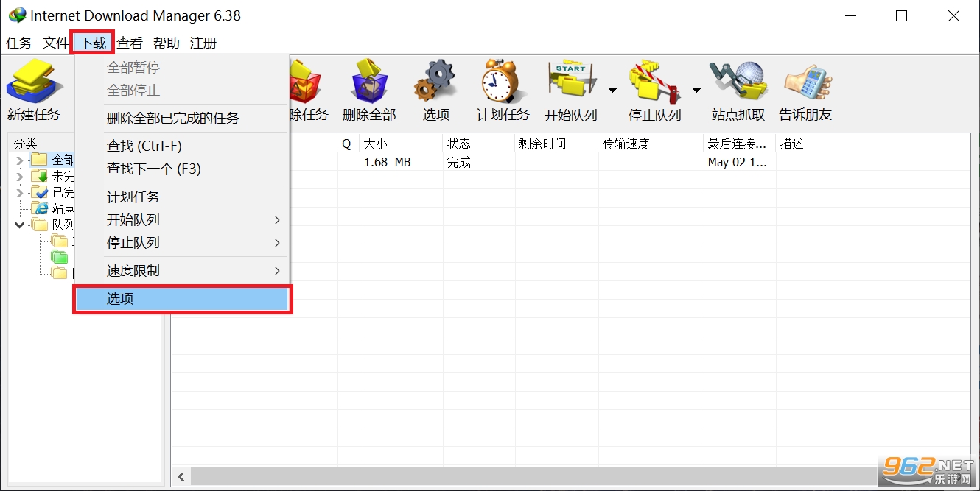
Task: Expand the 全部 category tree node
Action: (19, 160)
